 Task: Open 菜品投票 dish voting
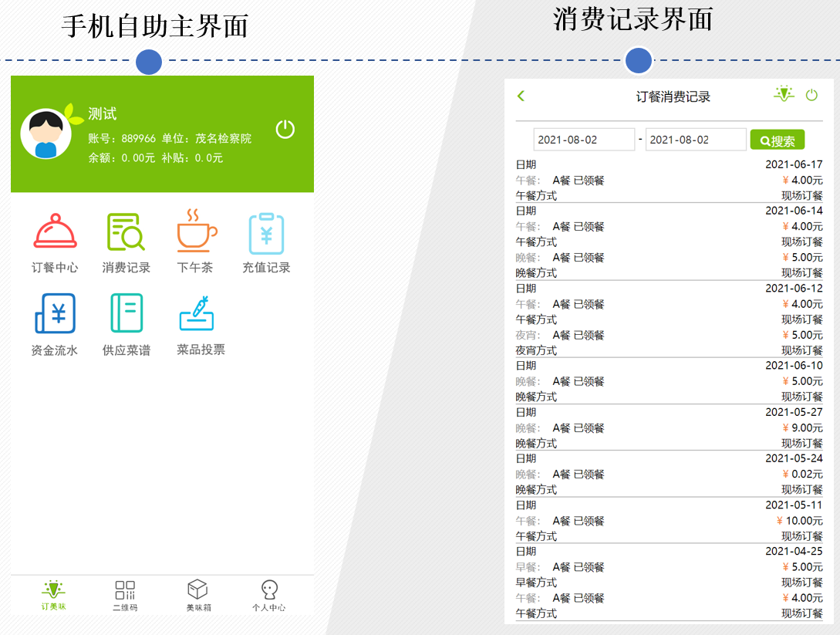tap(197, 324)
